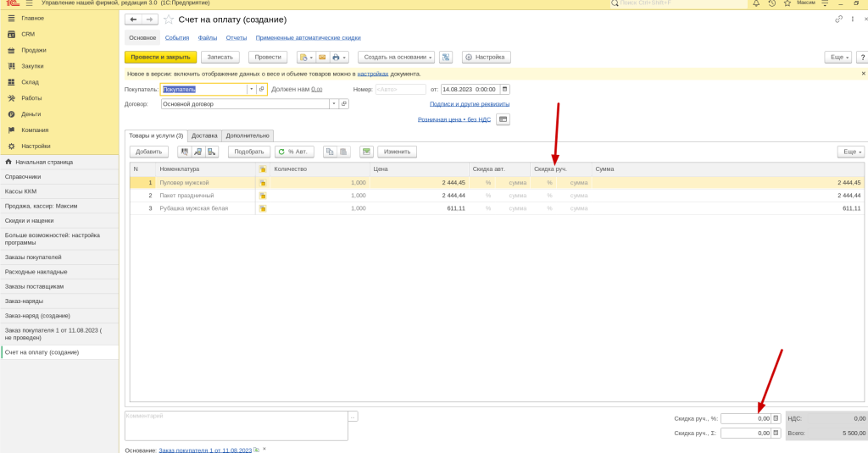Viewport: 868px width, 453px height.
Task: Click second icon in table toolbar group after Добавить
Action: pos(198,152)
